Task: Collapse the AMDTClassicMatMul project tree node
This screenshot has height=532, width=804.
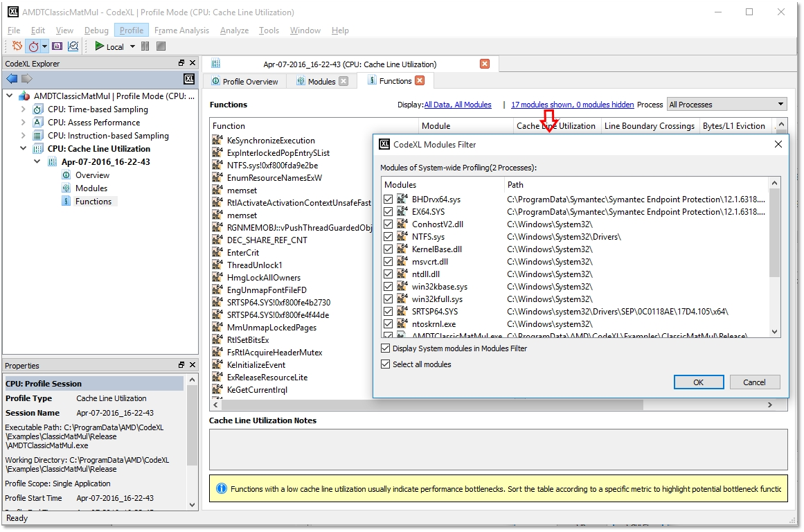Action: pos(10,96)
